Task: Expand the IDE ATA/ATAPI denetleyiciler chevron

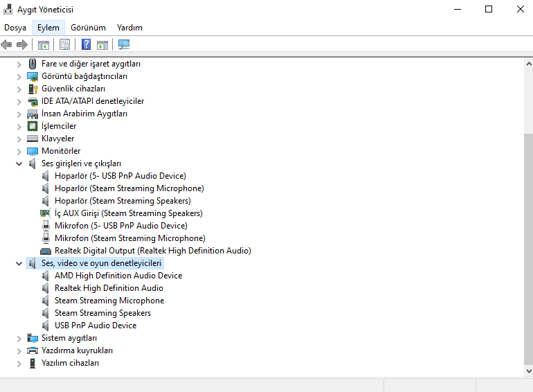Action: tap(19, 101)
